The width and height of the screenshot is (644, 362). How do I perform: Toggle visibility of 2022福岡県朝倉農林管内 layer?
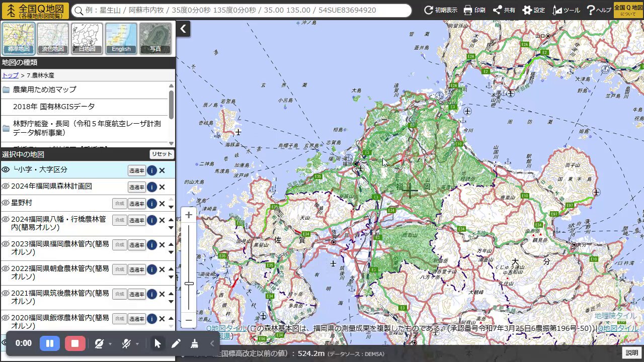point(6,269)
